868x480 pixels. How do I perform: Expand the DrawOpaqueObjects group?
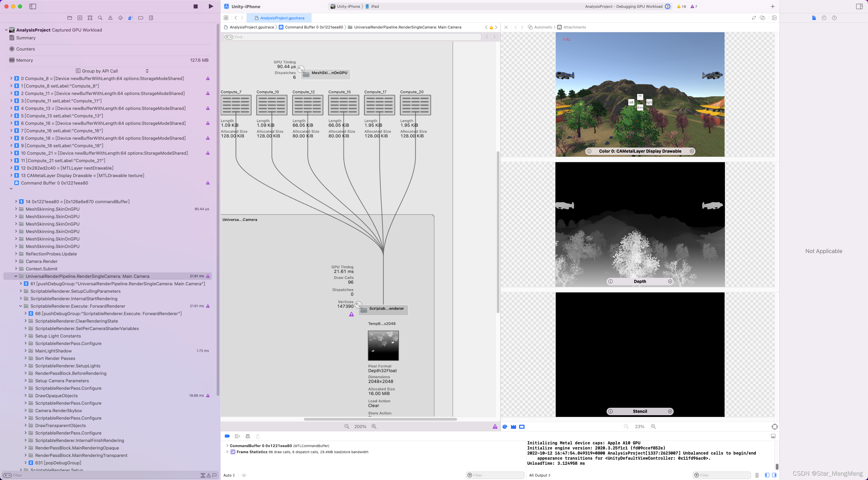pos(25,396)
